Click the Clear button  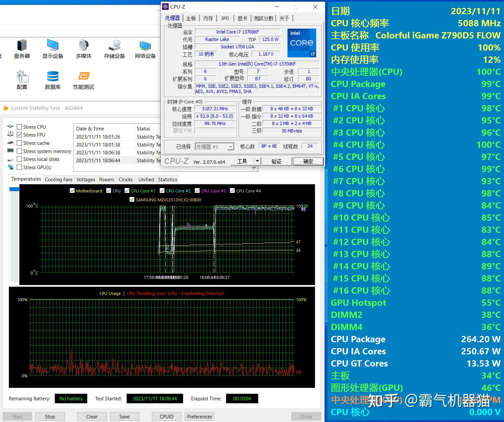tap(92, 416)
